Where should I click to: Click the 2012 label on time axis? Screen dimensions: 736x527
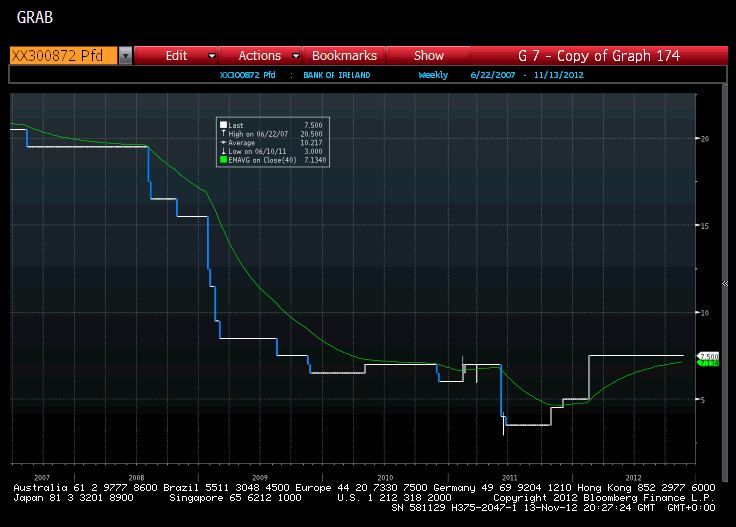tap(633, 478)
